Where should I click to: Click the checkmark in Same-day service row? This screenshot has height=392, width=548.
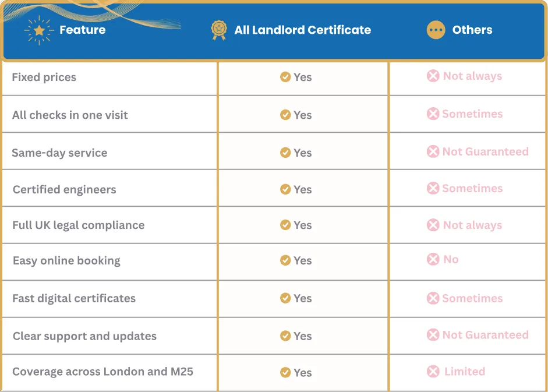coord(285,153)
